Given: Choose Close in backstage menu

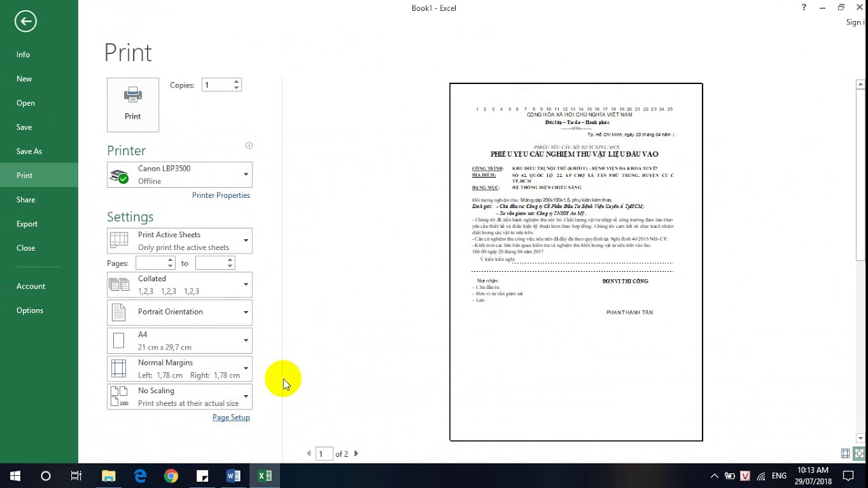Looking at the screenshot, I should pos(39,248).
